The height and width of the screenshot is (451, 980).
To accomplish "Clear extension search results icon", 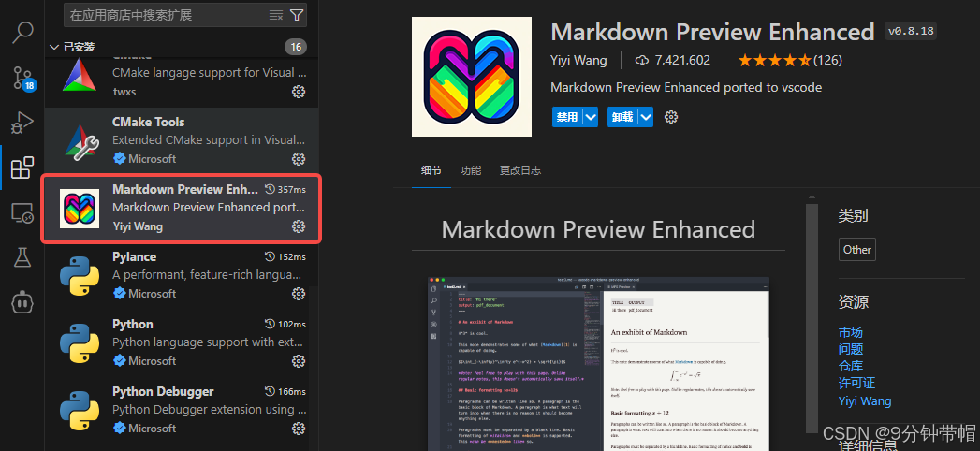I will 275,15.
